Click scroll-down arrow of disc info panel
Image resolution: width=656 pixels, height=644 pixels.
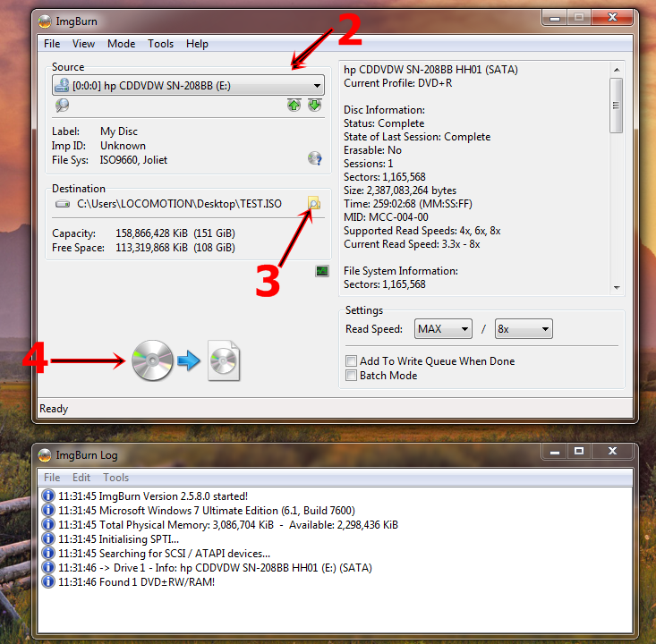coord(617,287)
